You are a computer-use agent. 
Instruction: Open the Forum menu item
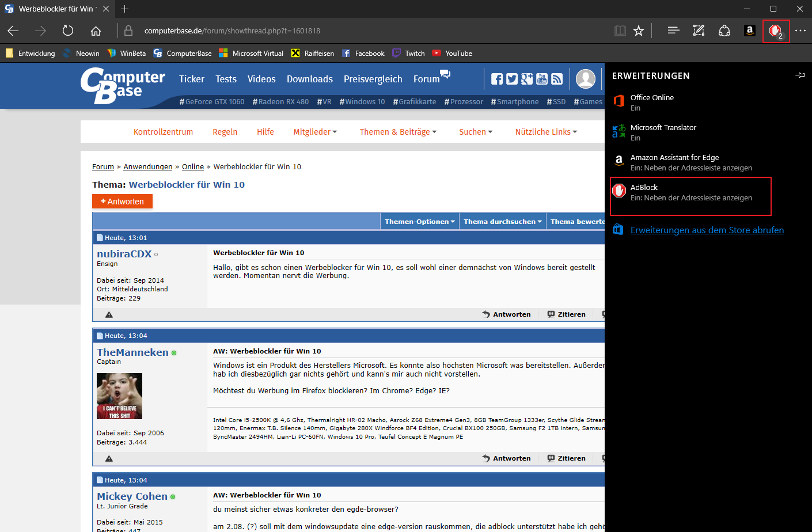click(x=427, y=79)
